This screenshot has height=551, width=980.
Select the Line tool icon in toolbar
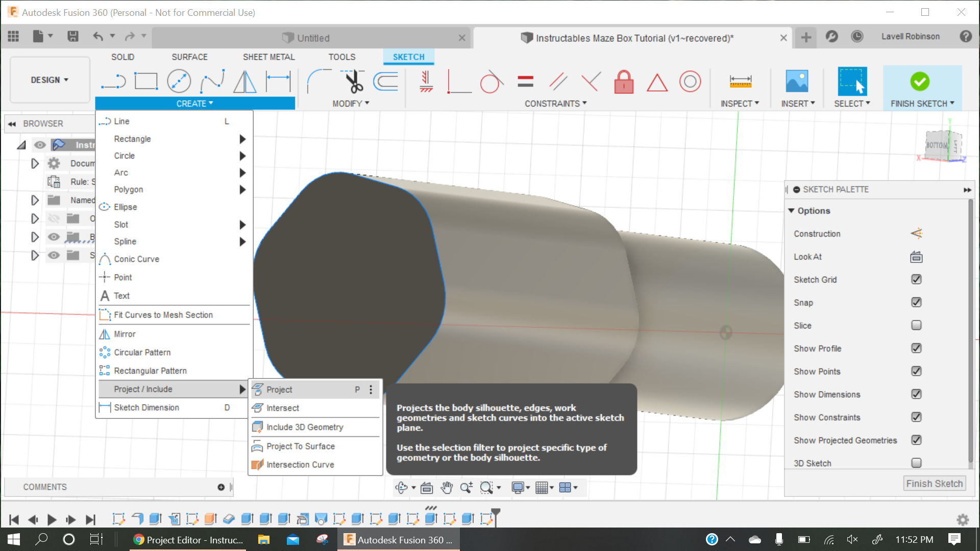coord(113,82)
